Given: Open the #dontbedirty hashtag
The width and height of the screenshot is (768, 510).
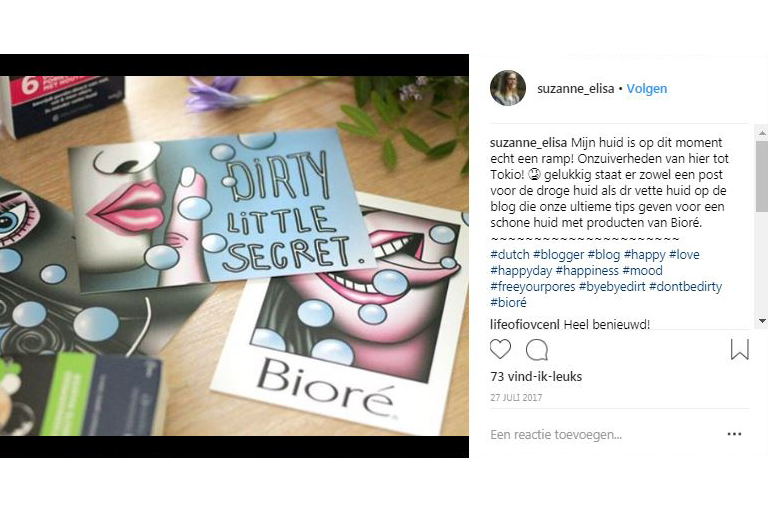Looking at the screenshot, I should click(x=685, y=287).
